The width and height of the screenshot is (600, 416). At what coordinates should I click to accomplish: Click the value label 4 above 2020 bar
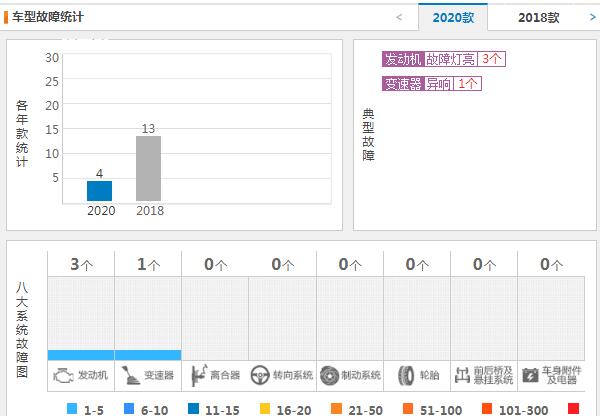99,174
